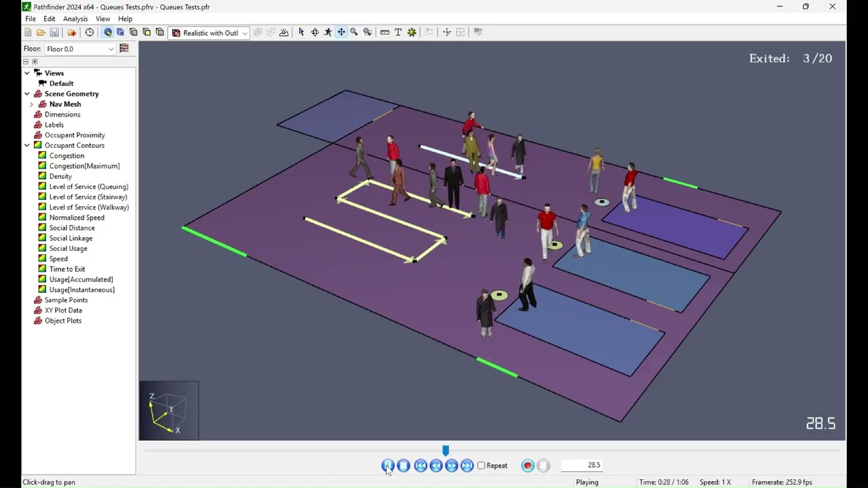Select the Zoom magnifier tool

(354, 33)
